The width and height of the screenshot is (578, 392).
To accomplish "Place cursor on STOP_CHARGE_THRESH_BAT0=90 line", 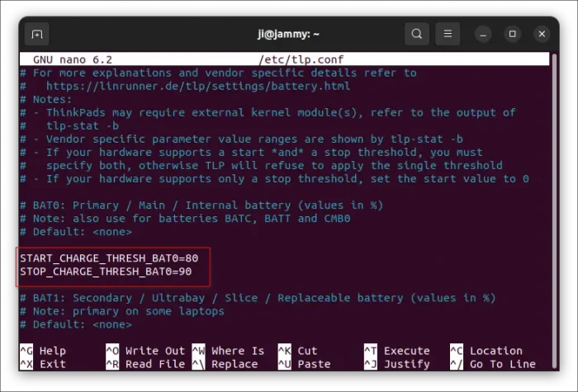I will pyautogui.click(x=106, y=272).
